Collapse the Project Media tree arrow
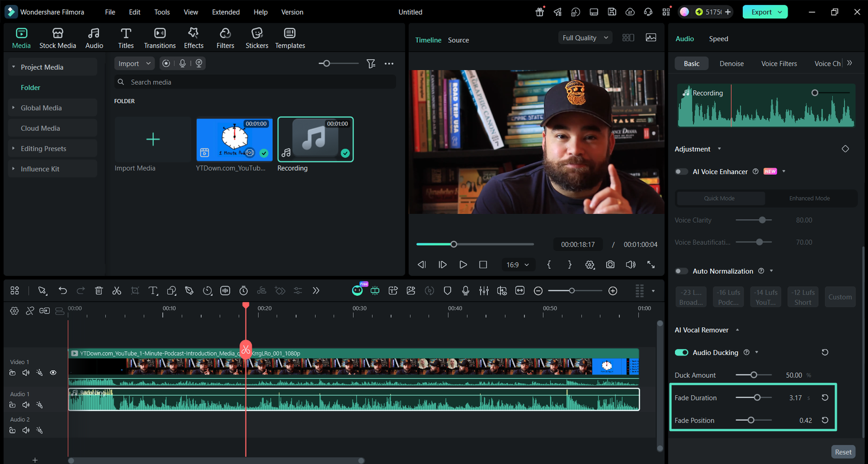The height and width of the screenshot is (464, 868). click(x=13, y=67)
